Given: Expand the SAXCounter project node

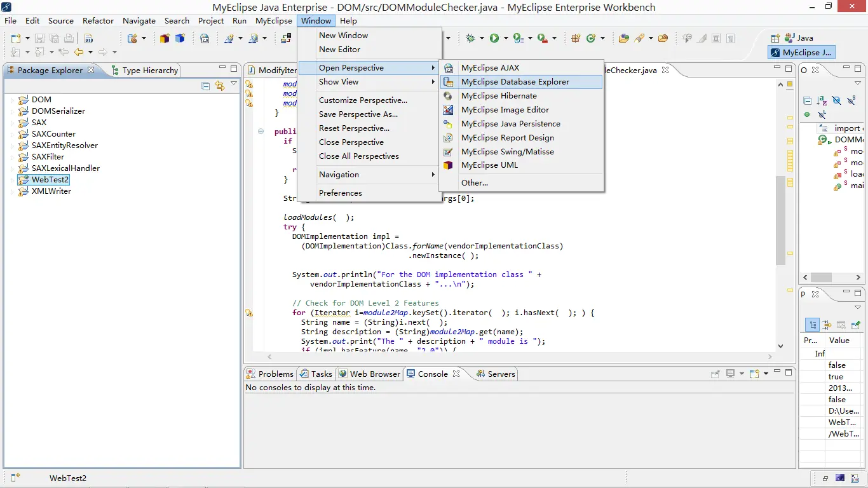Looking at the screenshot, I should tap(11, 134).
